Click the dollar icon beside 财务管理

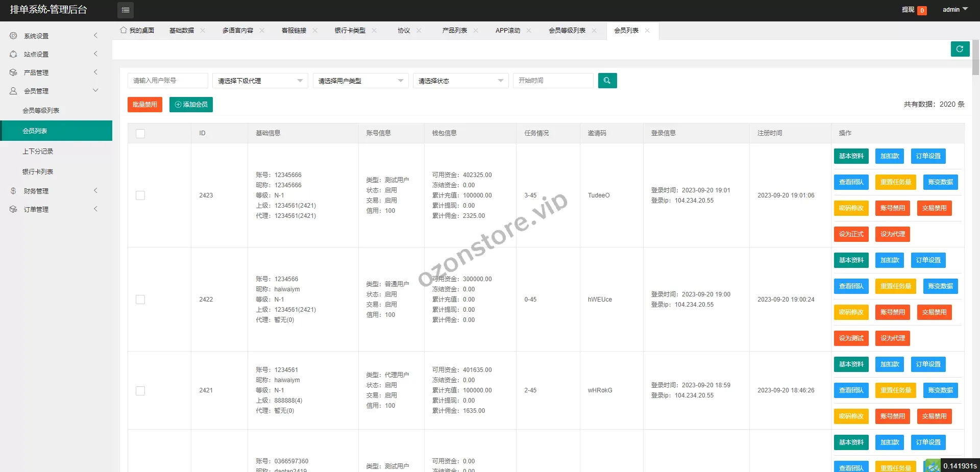pos(13,191)
